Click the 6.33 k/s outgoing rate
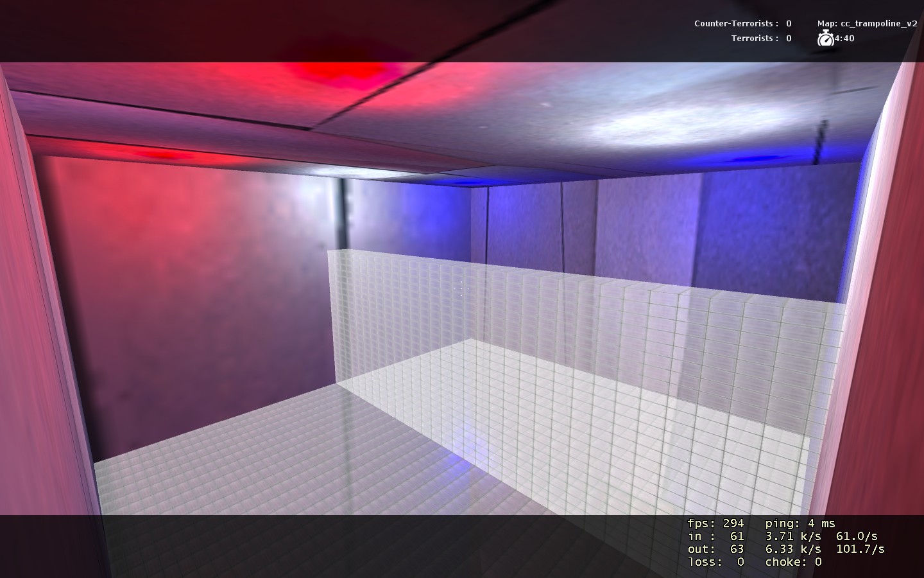 [793, 549]
